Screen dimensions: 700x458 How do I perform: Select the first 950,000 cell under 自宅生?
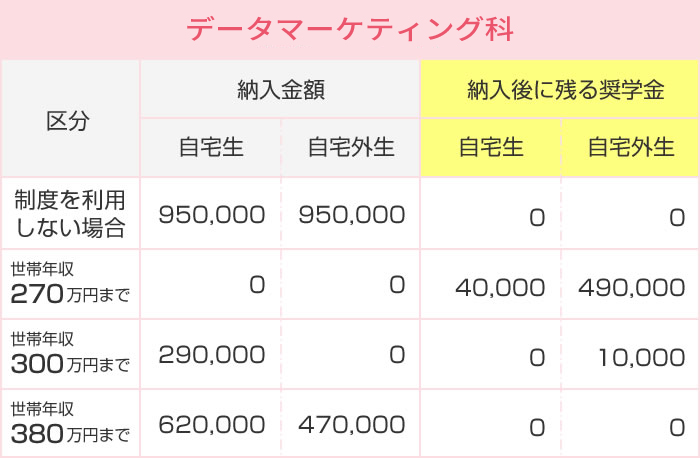211,213
